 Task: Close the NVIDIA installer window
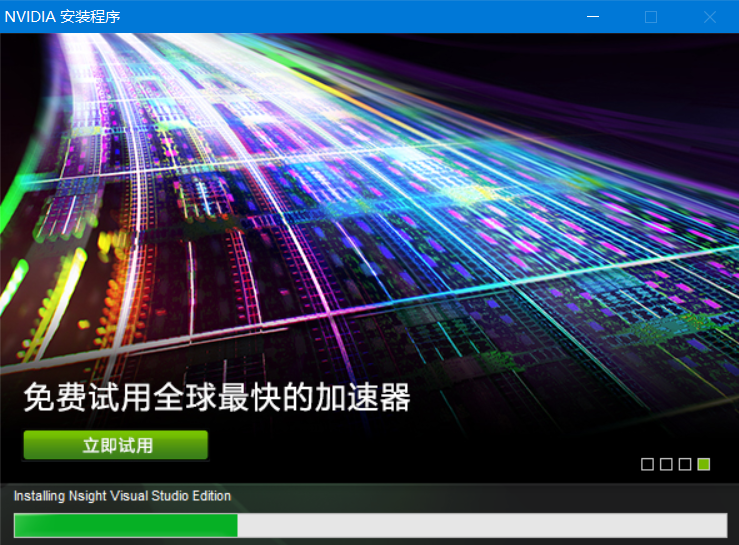pos(710,17)
